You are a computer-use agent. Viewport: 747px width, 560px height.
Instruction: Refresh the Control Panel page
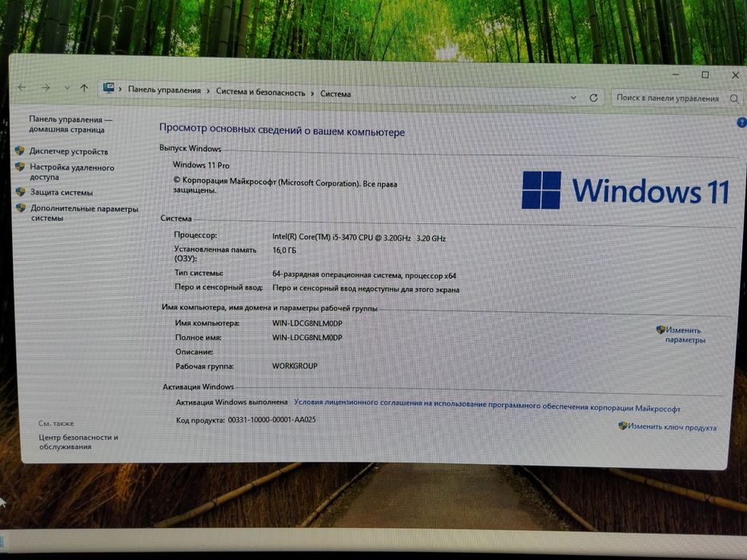click(x=593, y=98)
